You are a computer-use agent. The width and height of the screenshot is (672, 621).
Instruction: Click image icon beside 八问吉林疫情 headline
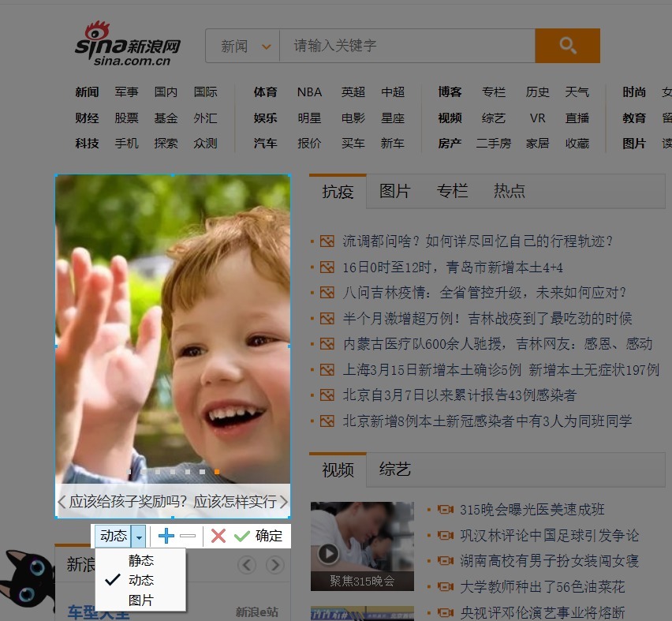pyautogui.click(x=327, y=293)
